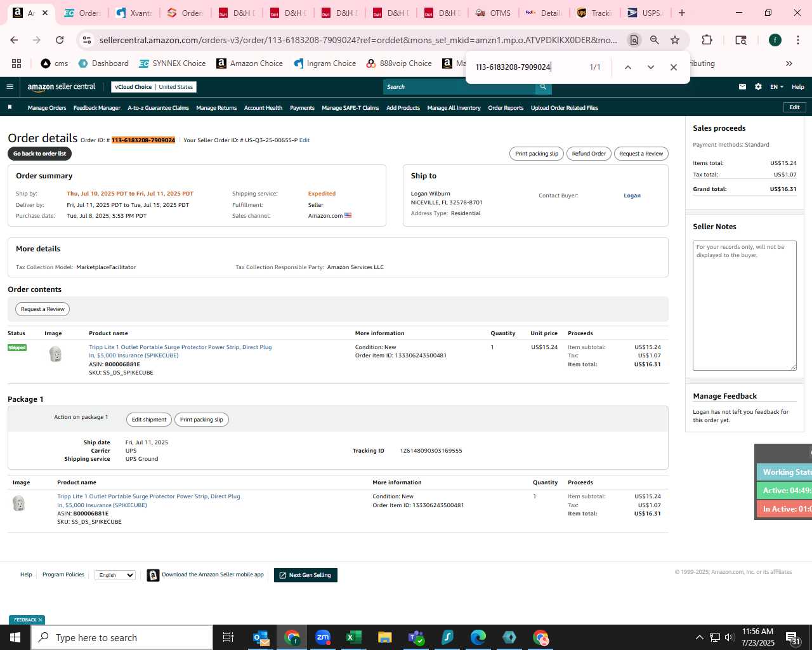
Task: Click the Refund Order button
Action: coord(589,154)
